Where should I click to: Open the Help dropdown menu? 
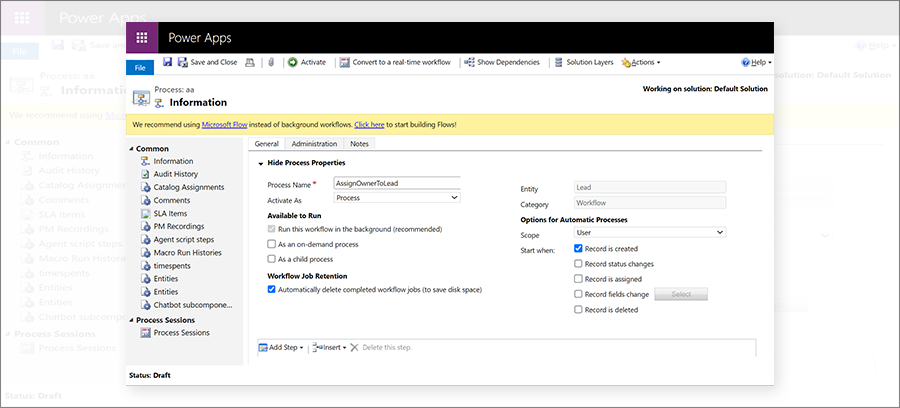[x=757, y=63]
